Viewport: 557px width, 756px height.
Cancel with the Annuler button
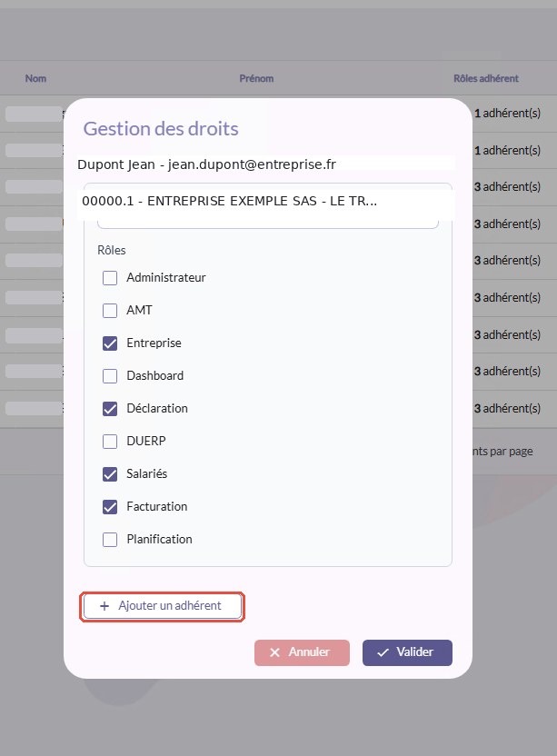(302, 652)
